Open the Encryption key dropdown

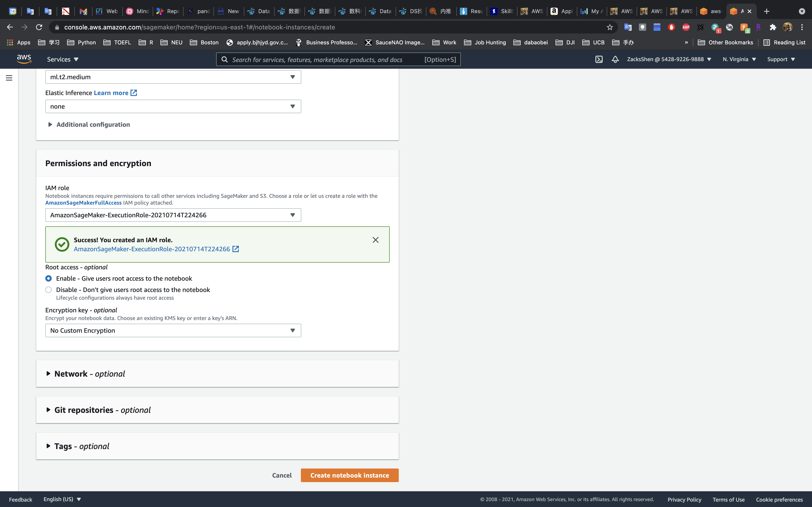click(x=173, y=330)
